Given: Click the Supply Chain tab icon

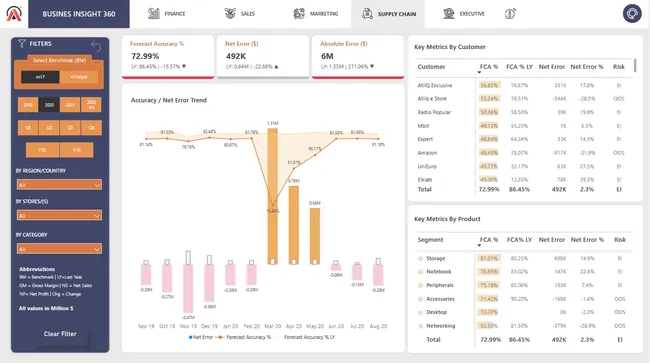Looking at the screenshot, I should [367, 14].
